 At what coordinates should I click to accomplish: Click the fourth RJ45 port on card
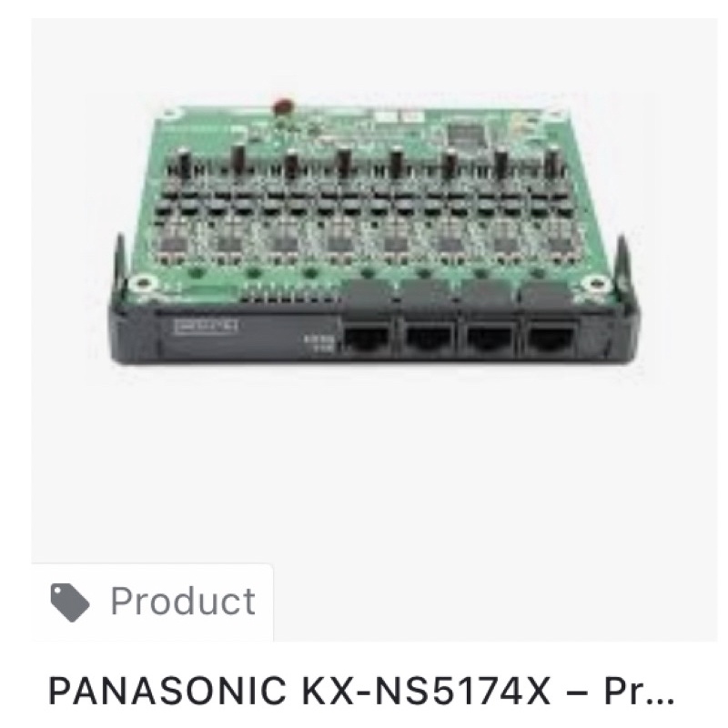[x=552, y=337]
